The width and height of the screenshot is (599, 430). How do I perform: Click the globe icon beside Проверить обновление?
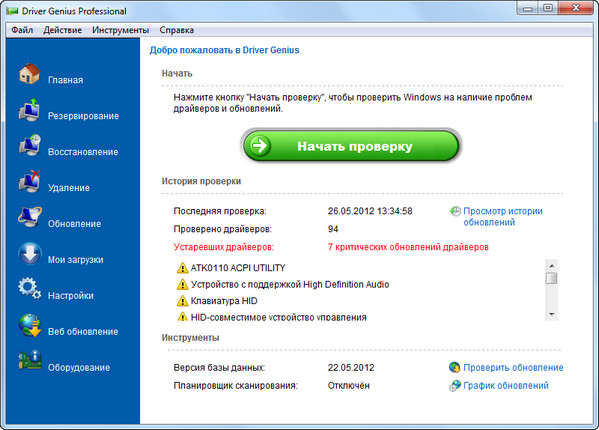(x=455, y=367)
